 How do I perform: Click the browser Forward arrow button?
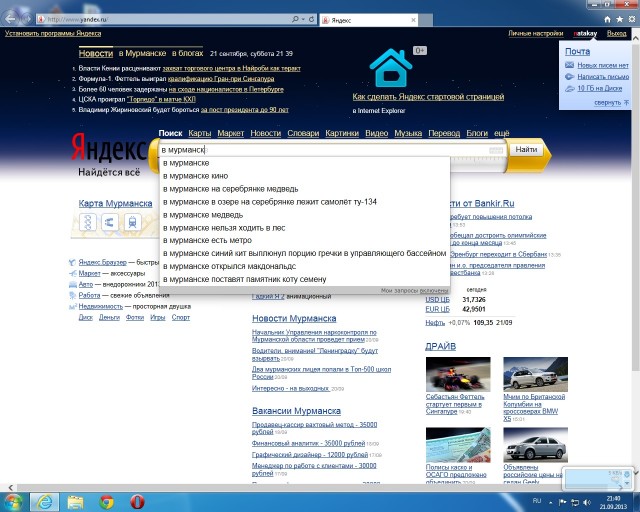[27, 19]
